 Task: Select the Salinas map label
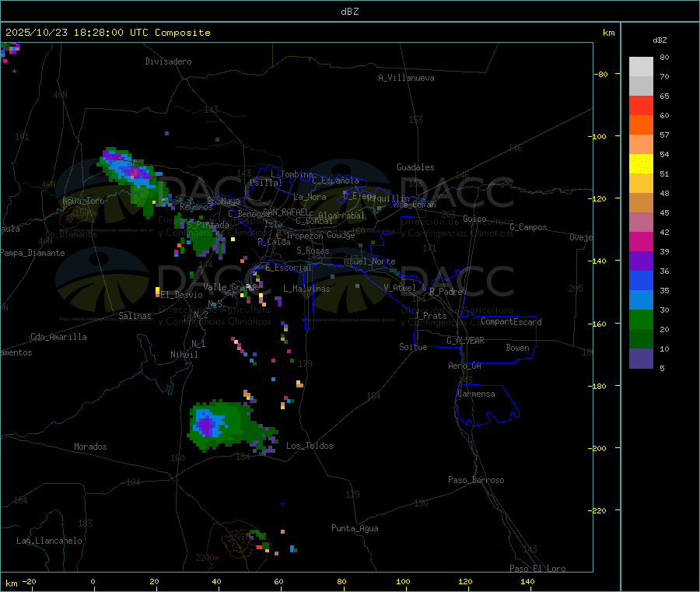point(135,316)
